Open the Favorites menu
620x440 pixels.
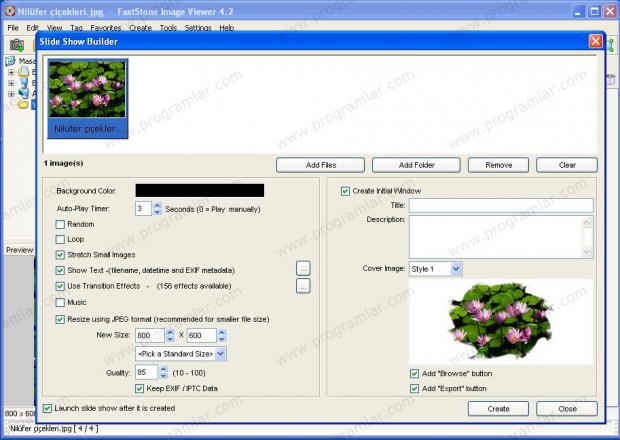[x=106, y=28]
